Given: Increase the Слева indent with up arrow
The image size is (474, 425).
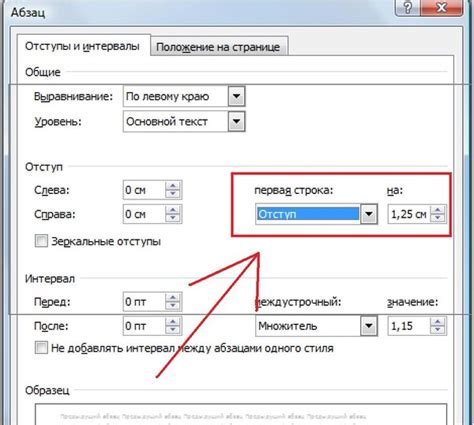Looking at the screenshot, I should pos(173,186).
